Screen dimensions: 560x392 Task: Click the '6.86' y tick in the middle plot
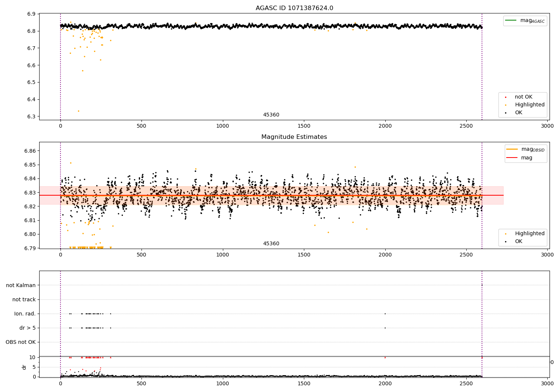pyautogui.click(x=31, y=151)
